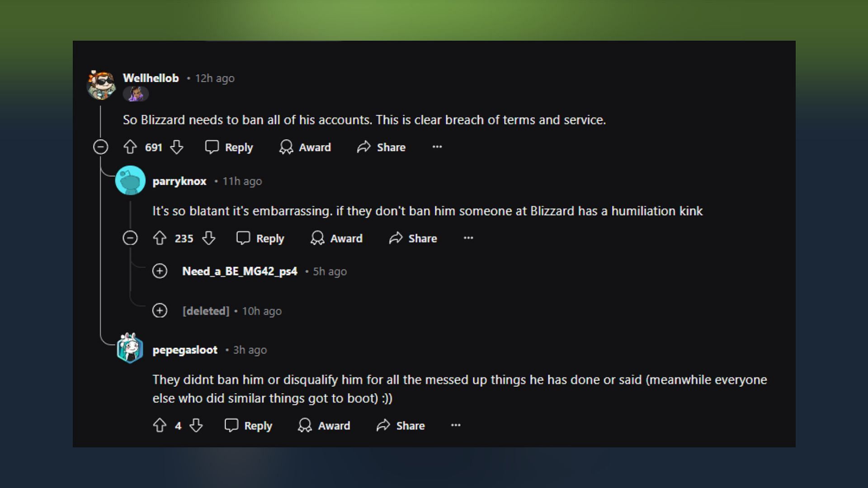Open ellipsis menu on parryknox's comment
868x488 pixels.
468,237
